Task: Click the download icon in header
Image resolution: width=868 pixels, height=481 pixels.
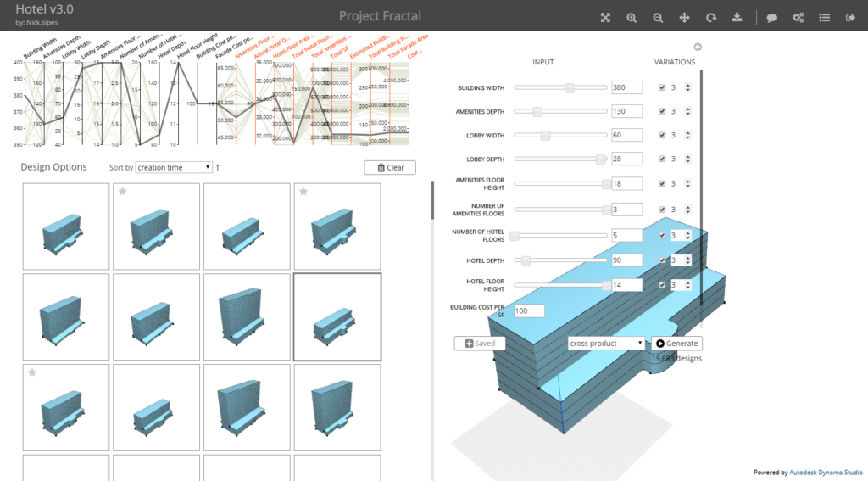Action: tap(737, 17)
